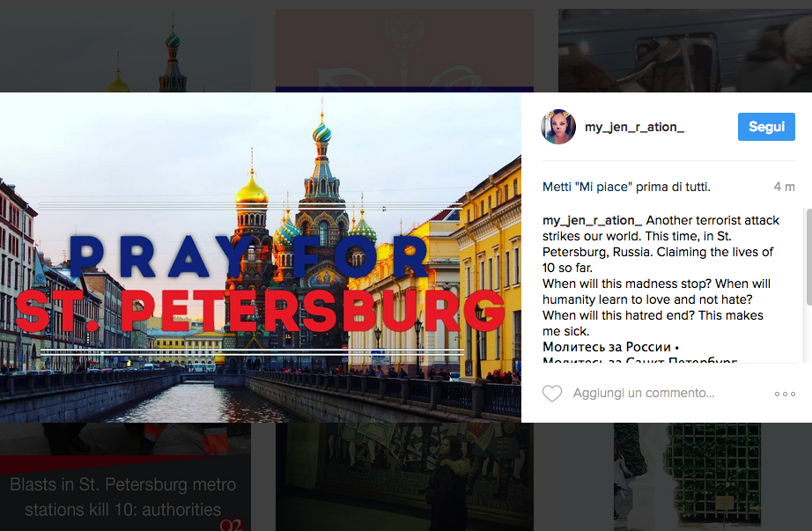This screenshot has width=812, height=531.
Task: Open the dimmed metro carriage thumbnail
Action: point(685,50)
